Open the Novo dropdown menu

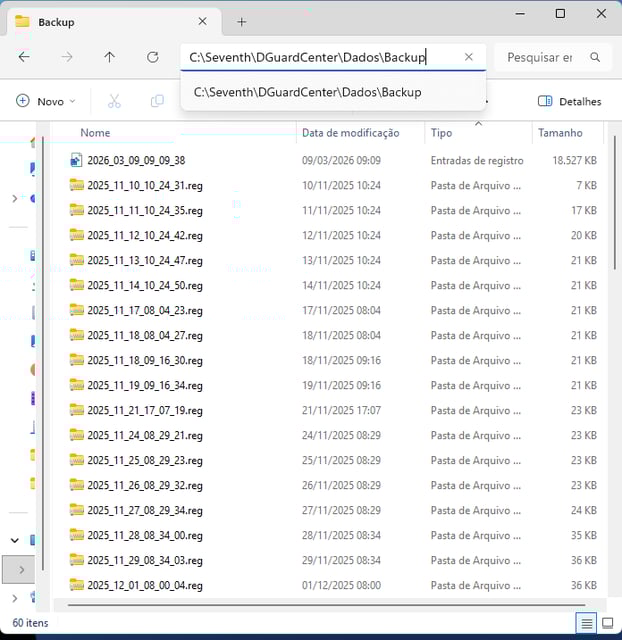47,101
